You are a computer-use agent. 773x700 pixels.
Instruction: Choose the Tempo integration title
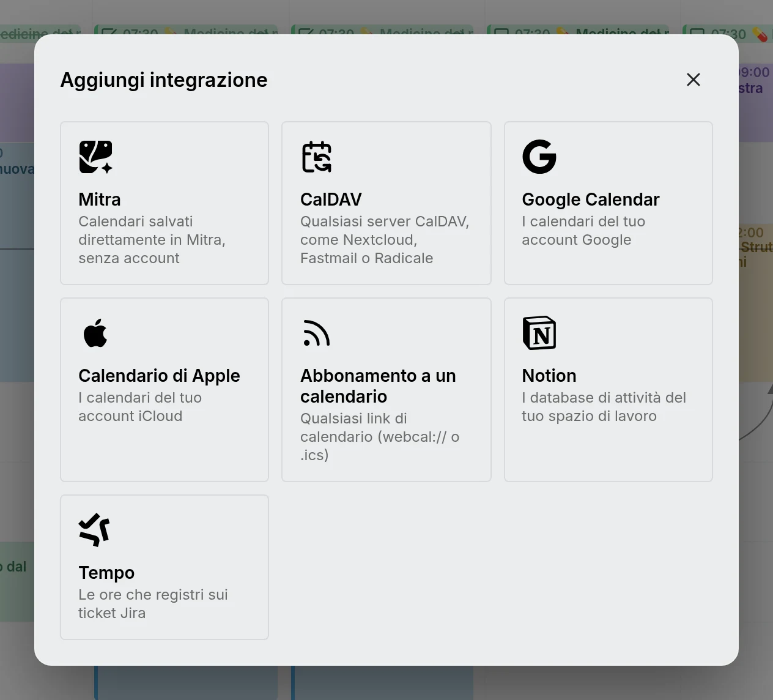click(x=106, y=573)
